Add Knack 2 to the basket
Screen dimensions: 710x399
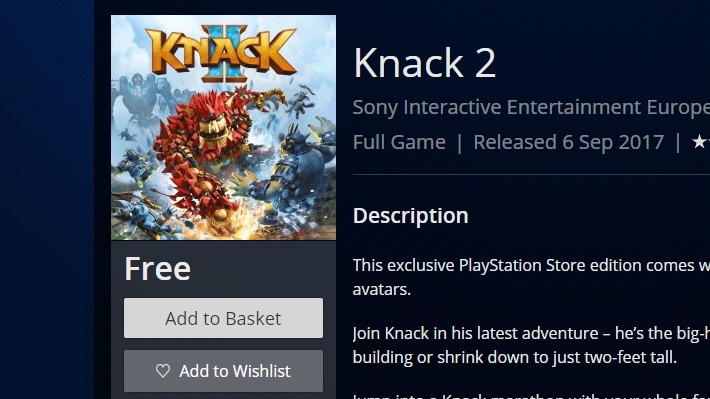[x=223, y=318]
